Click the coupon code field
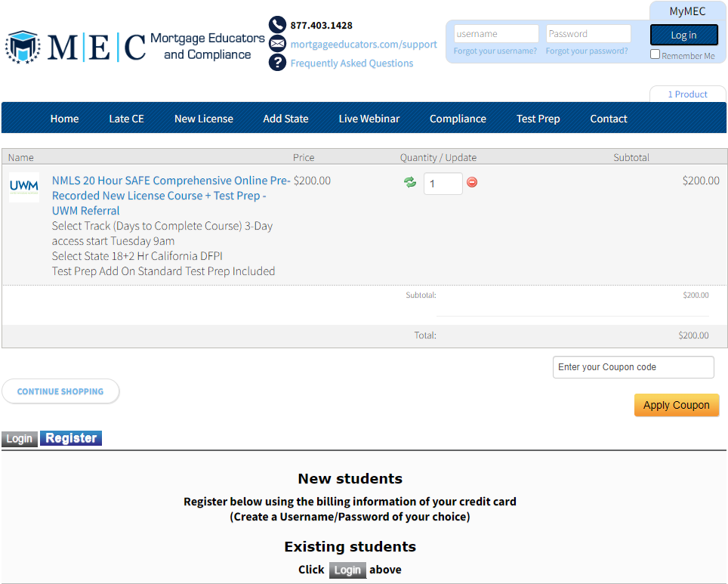The image size is (728, 584). [633, 367]
